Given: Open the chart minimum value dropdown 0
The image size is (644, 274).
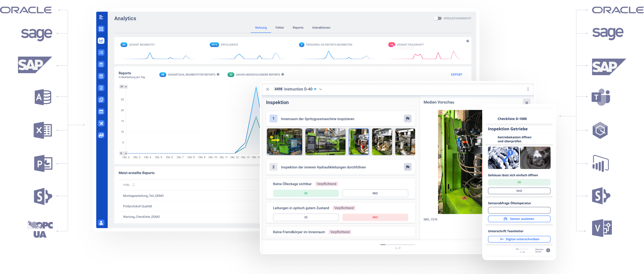Looking at the screenshot, I should tap(124, 153).
